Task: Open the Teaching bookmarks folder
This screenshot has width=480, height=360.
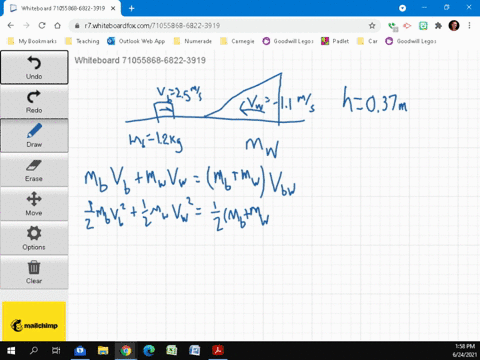Action: coord(82,41)
